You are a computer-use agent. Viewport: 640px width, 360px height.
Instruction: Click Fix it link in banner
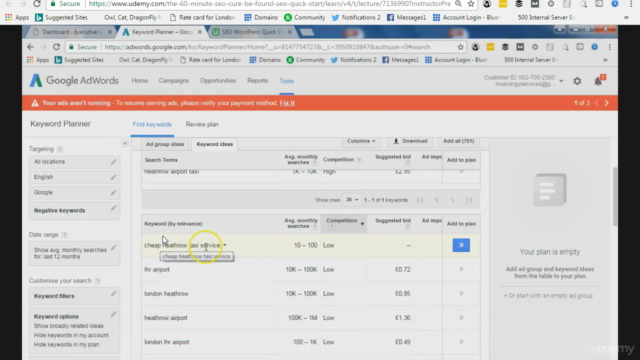(x=287, y=103)
